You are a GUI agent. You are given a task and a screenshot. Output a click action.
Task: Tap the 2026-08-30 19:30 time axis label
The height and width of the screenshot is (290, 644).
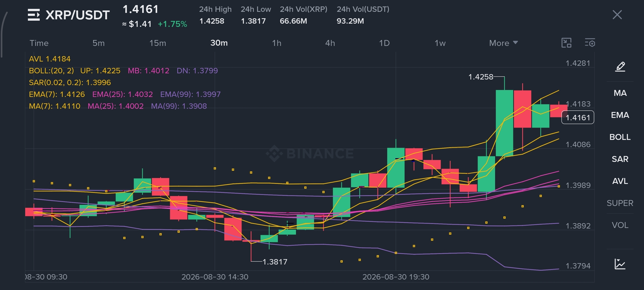[396, 277]
